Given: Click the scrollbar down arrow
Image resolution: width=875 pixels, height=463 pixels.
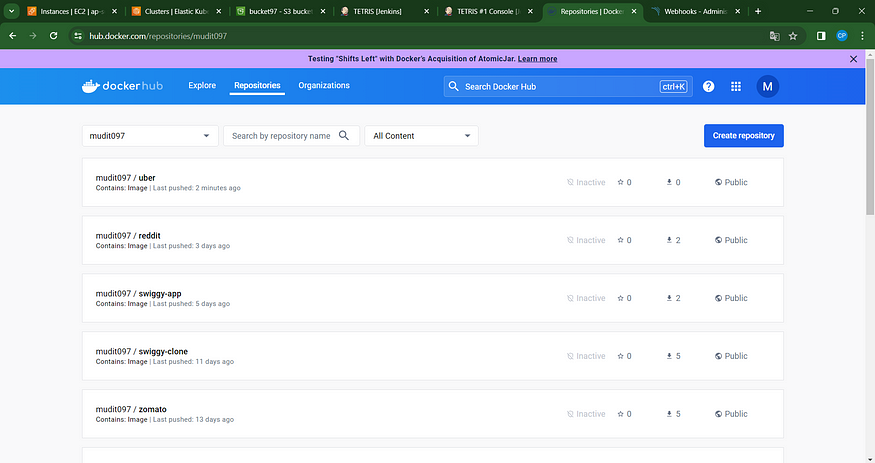Looking at the screenshot, I should click(x=870, y=459).
